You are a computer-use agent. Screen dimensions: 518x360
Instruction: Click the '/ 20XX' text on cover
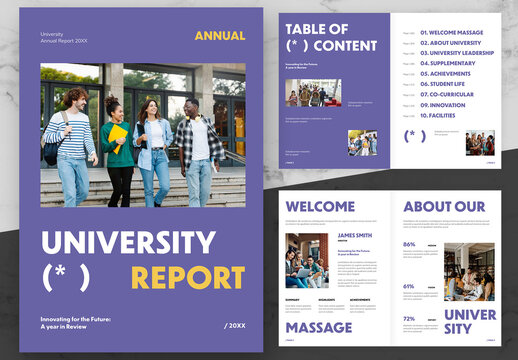pyautogui.click(x=235, y=326)
